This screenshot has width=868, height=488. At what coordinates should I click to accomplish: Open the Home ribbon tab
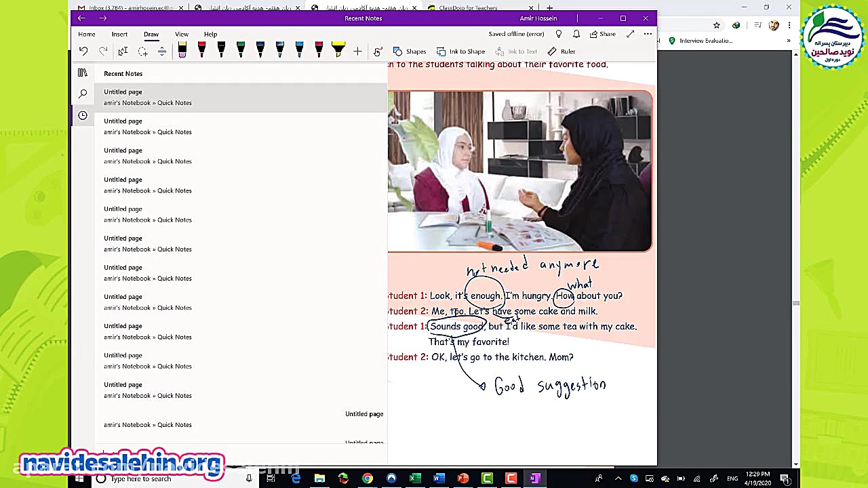pos(87,34)
